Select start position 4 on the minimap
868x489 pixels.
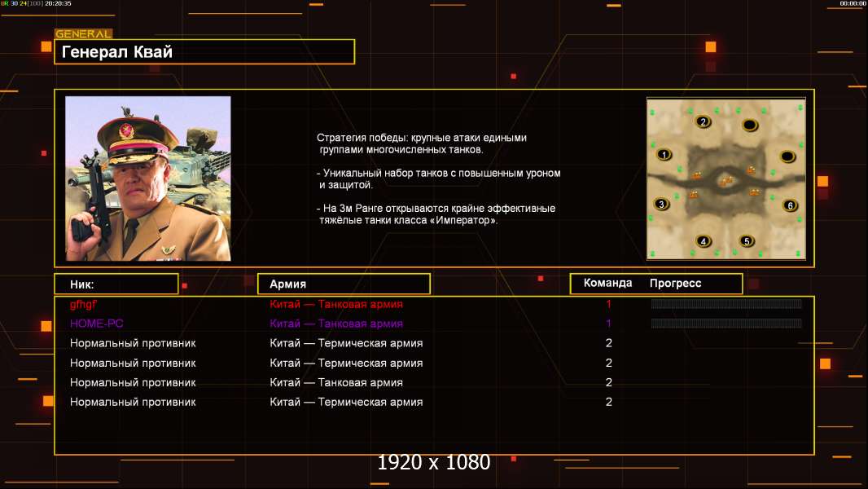703,241
